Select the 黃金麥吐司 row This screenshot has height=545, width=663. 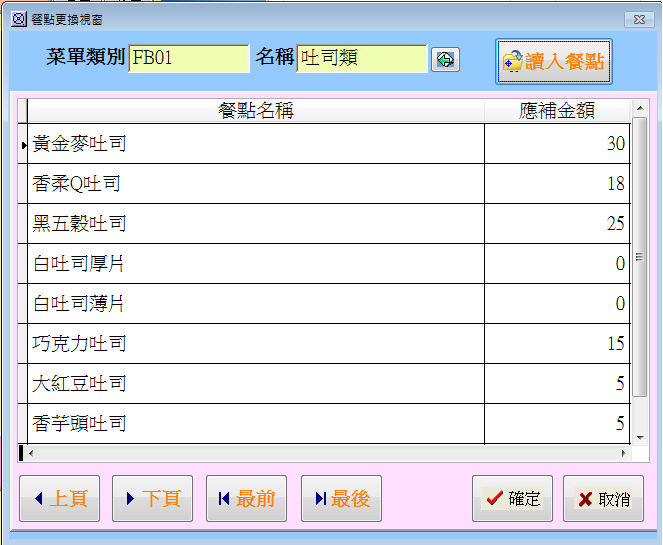click(255, 144)
